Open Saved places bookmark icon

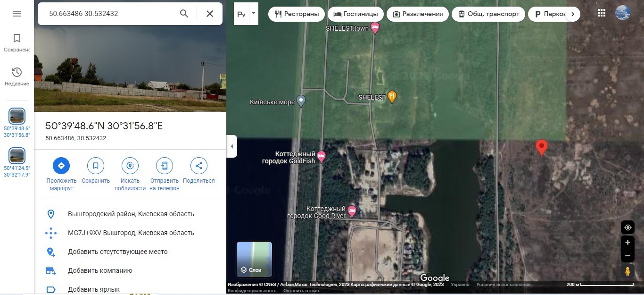[17, 38]
